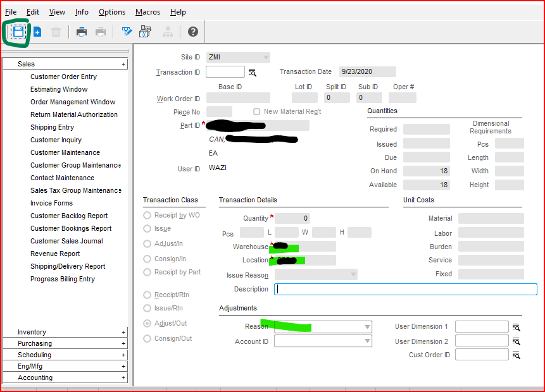
Task: Open the Site ID dropdown
Action: [x=266, y=57]
